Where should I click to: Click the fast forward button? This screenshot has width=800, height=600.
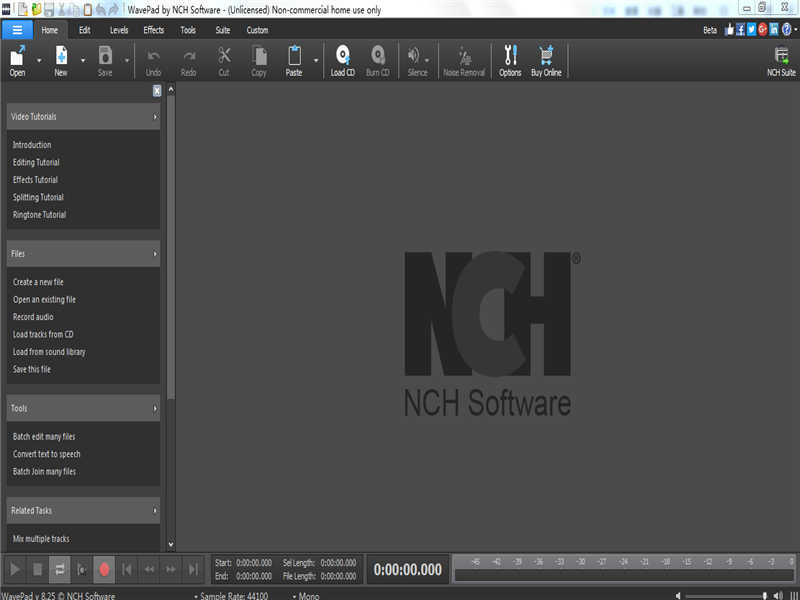pos(171,569)
